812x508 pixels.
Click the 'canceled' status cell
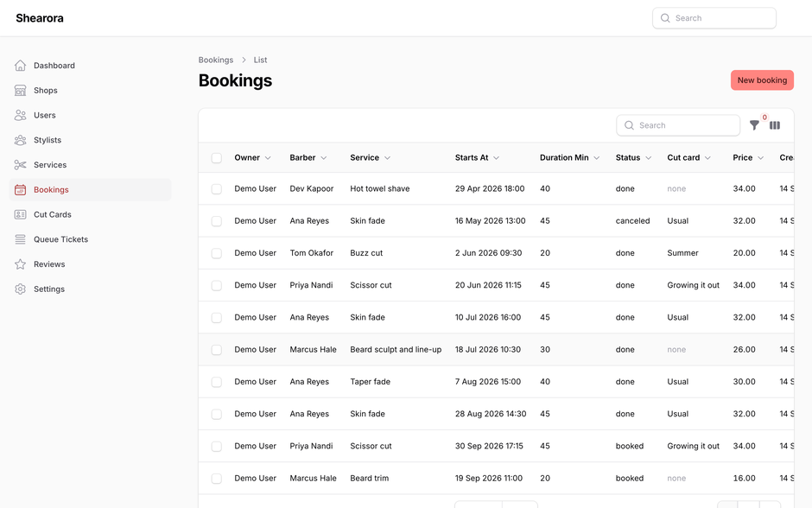[x=633, y=220]
